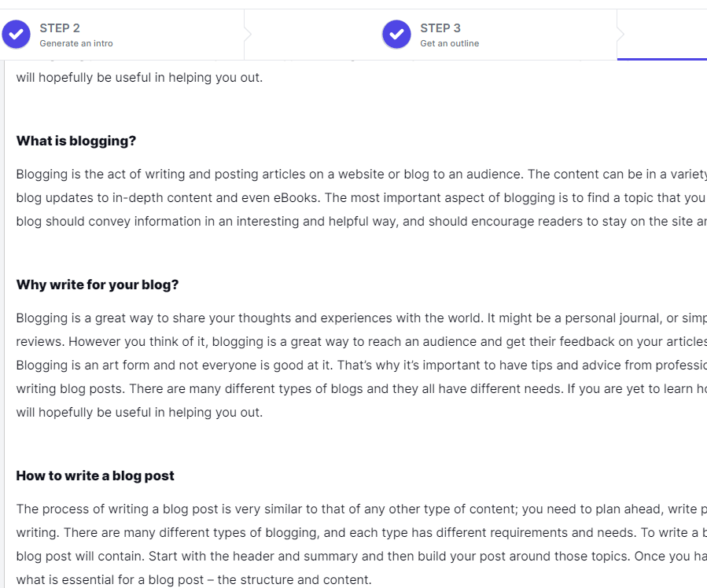Open the STEP 2 wizard tab

(118, 34)
